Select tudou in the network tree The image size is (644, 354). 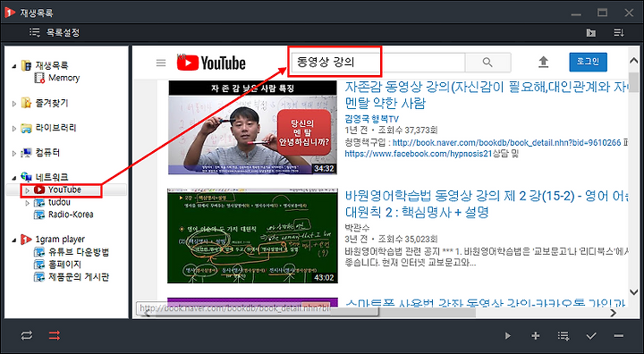(x=59, y=202)
